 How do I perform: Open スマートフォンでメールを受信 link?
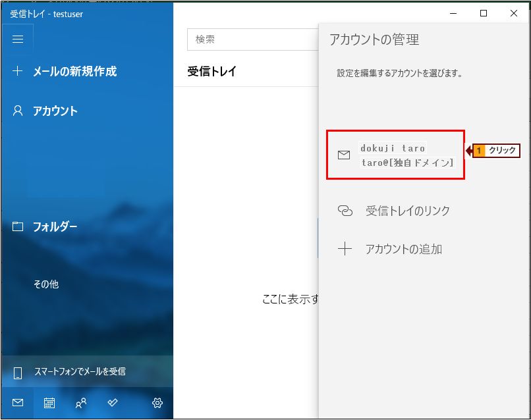coord(80,371)
